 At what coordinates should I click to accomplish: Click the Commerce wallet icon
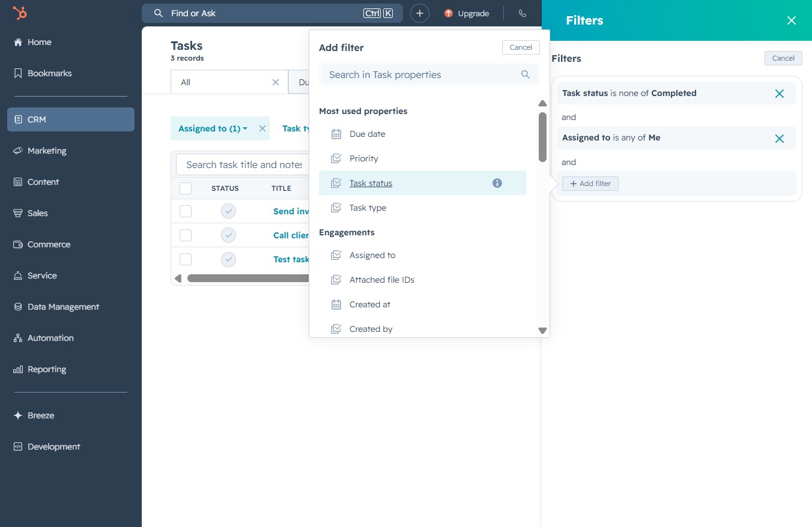17,244
